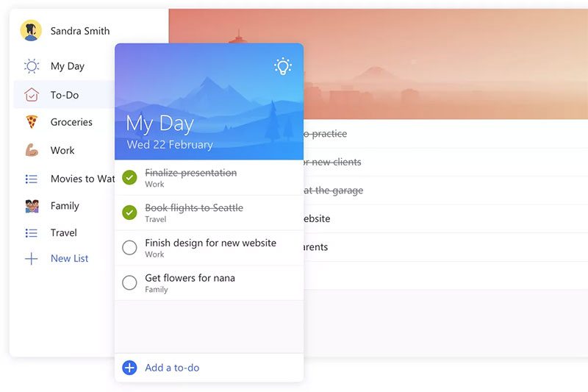Click Sandra Smith's profile avatar
Image resolution: width=588 pixels, height=392 pixels.
31,30
